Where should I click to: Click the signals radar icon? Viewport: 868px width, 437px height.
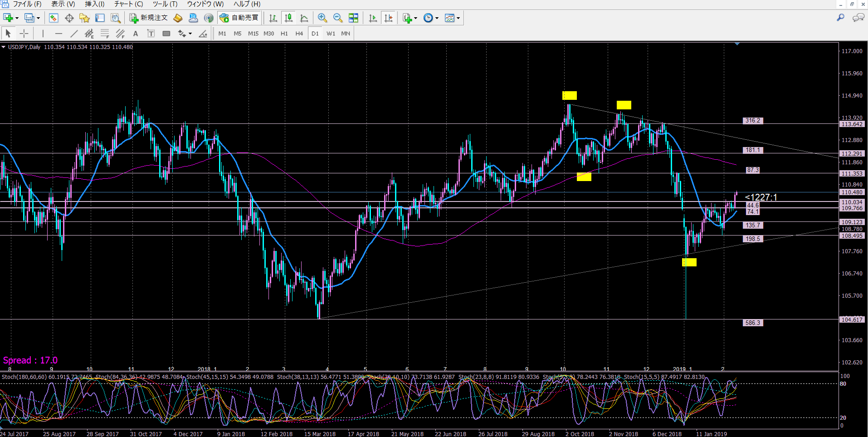pyautogui.click(x=209, y=18)
